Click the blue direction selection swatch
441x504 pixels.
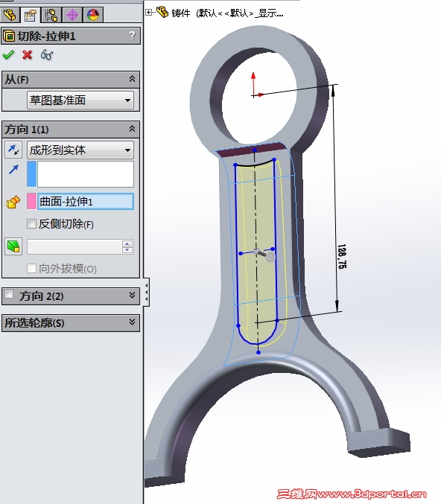(31, 174)
